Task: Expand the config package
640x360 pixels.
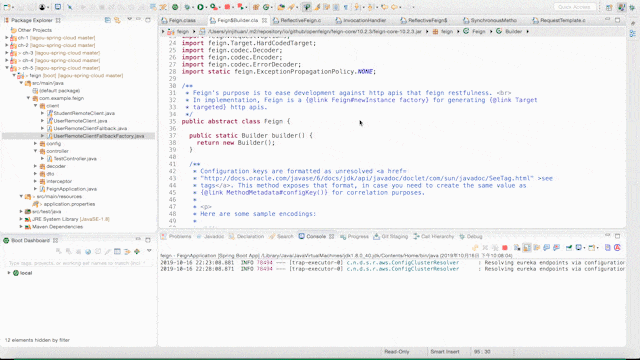Action: 36,143
